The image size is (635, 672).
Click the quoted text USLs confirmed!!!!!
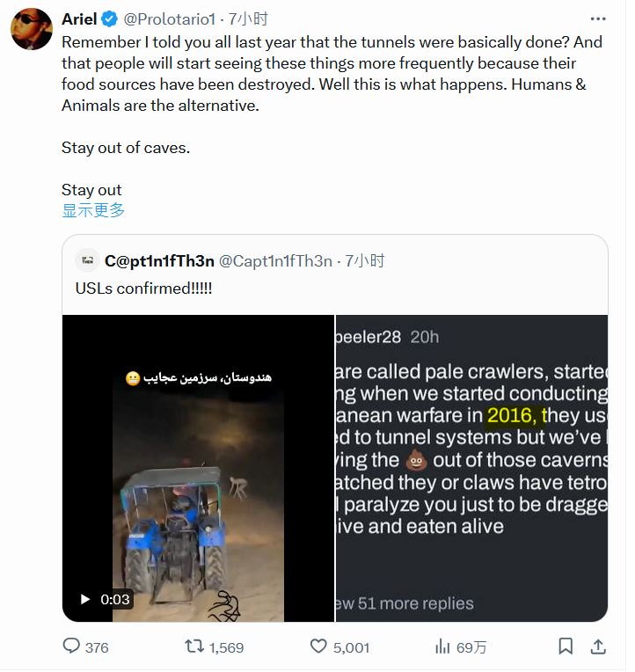pyautogui.click(x=144, y=288)
